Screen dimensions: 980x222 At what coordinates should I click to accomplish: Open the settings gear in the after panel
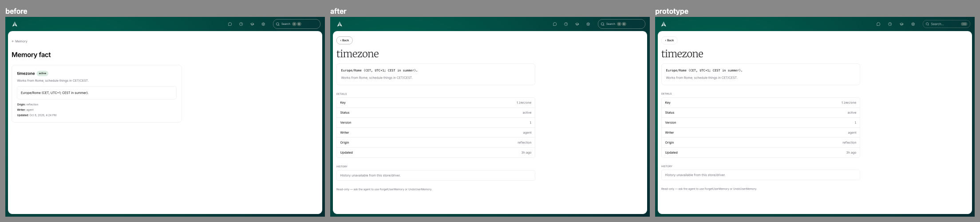point(588,24)
